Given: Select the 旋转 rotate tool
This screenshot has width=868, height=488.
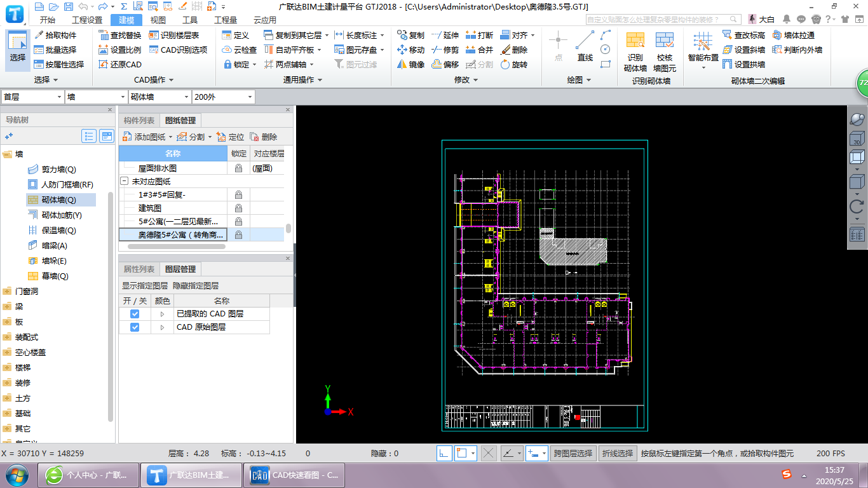Looking at the screenshot, I should [513, 64].
